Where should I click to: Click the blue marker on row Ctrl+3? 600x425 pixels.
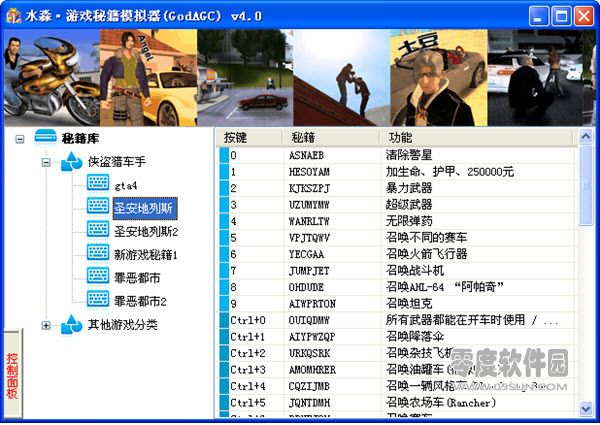[x=224, y=370]
